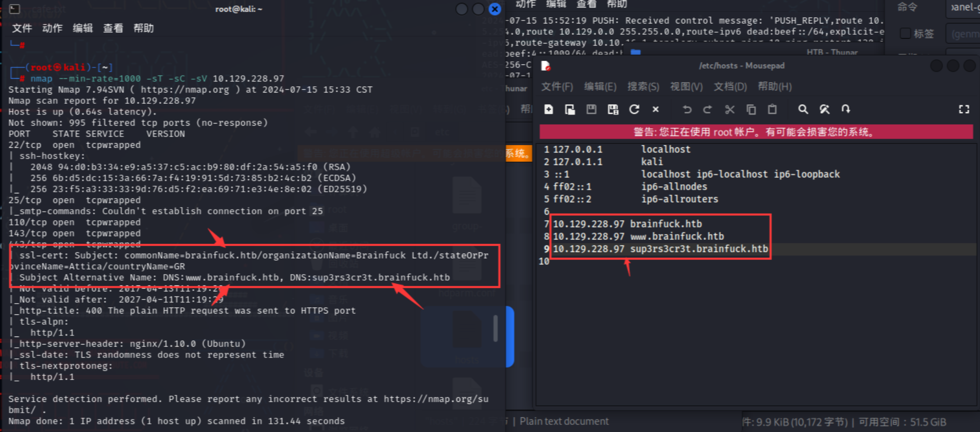The image size is (980, 432).
Task: Cut selection with the scissors icon
Action: [729, 109]
